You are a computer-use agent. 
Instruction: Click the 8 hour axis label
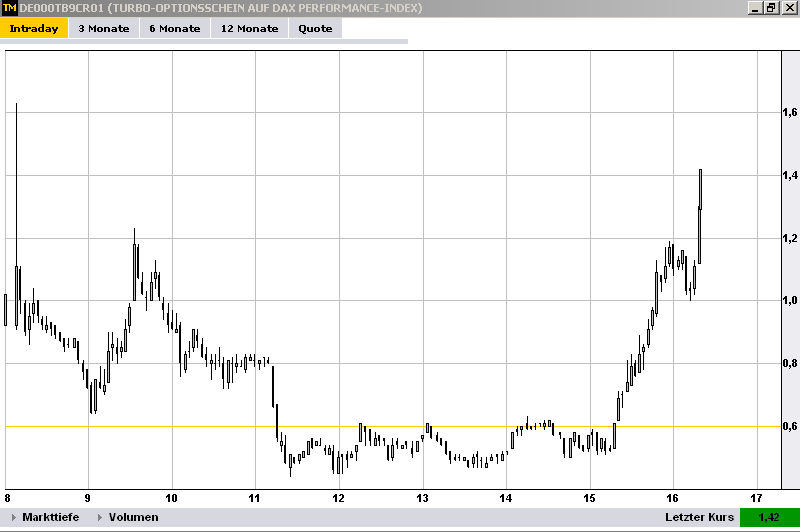pos(7,498)
